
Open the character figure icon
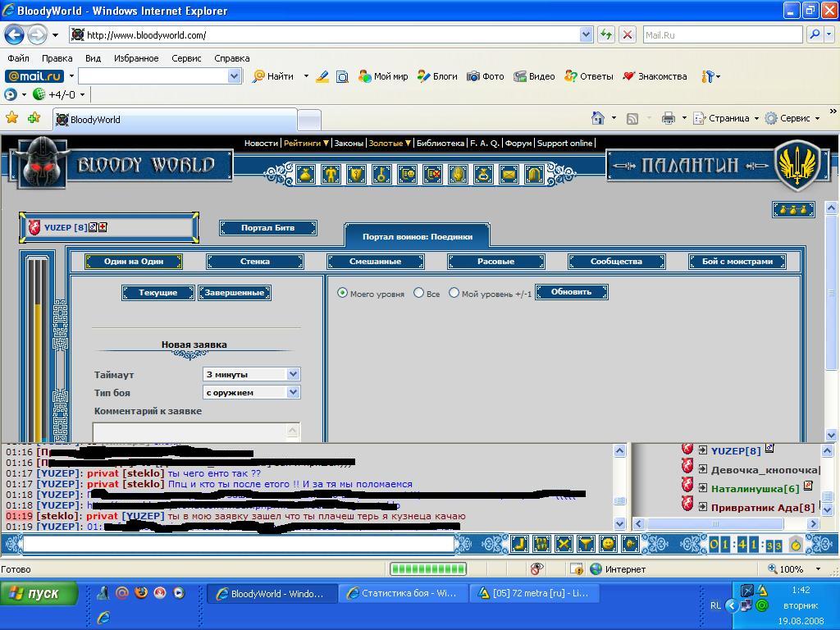click(x=331, y=174)
